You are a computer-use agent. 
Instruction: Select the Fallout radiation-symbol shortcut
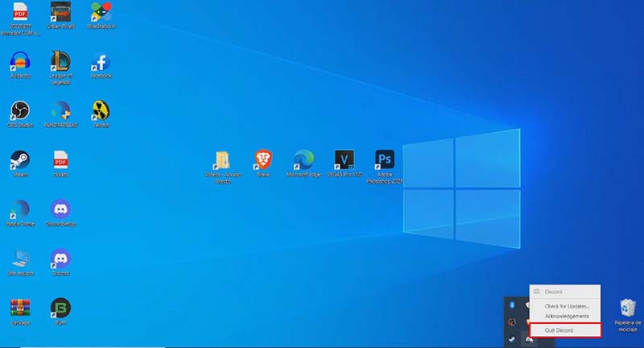coord(101,114)
